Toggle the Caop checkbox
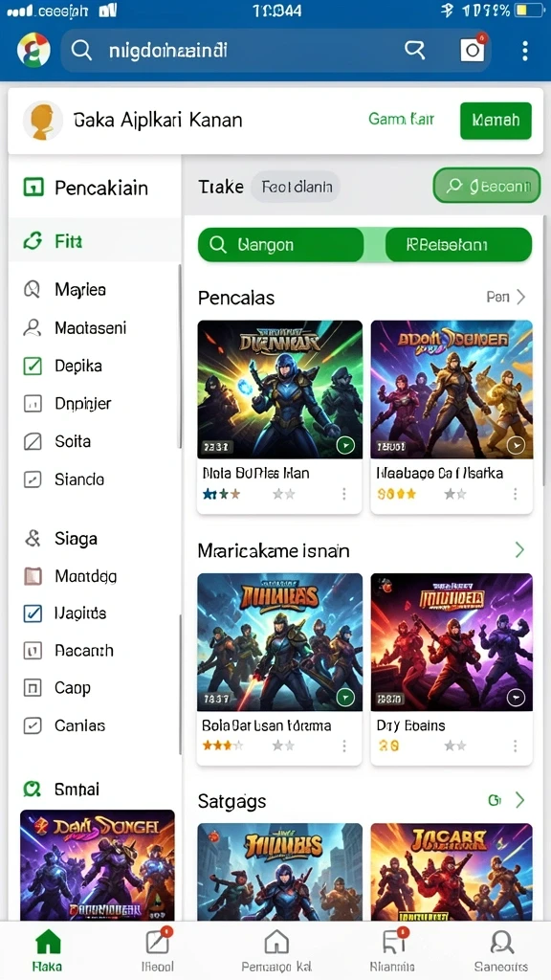The image size is (551, 980). click(x=33, y=688)
